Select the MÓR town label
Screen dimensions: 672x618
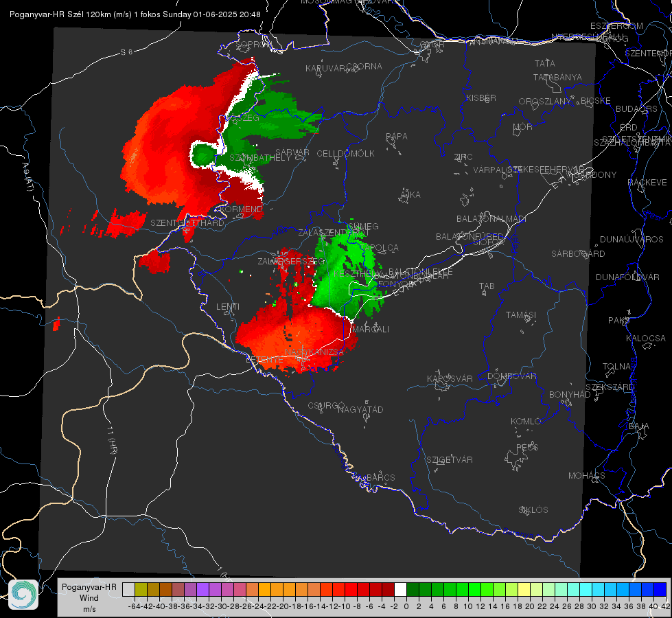click(x=523, y=126)
